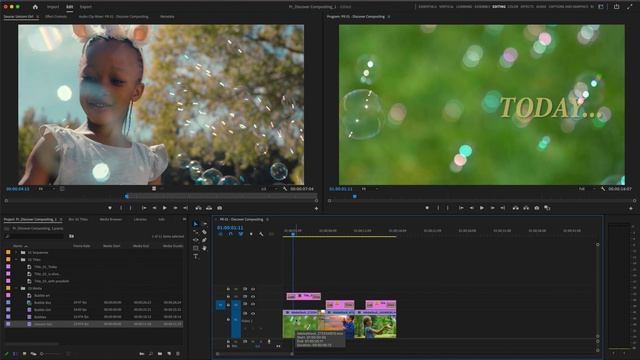
Task: Click Program monitor scrubber playhead
Action: tap(355, 196)
